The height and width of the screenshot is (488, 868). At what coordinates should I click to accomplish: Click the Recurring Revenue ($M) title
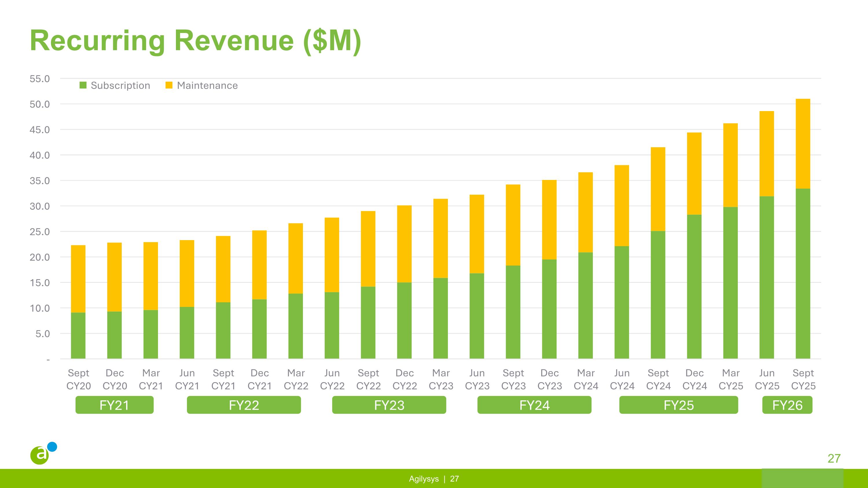195,41
